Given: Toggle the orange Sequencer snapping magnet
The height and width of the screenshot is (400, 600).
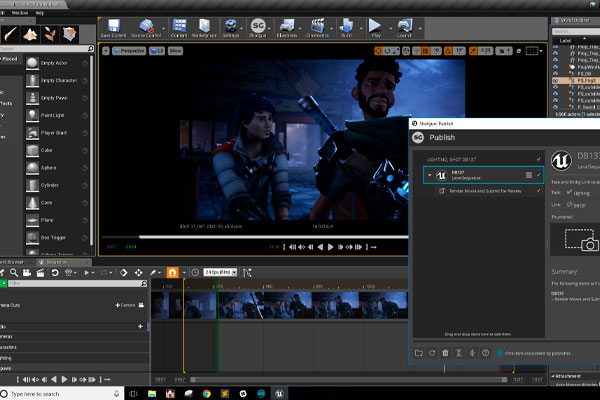Looking at the screenshot, I should (x=172, y=272).
